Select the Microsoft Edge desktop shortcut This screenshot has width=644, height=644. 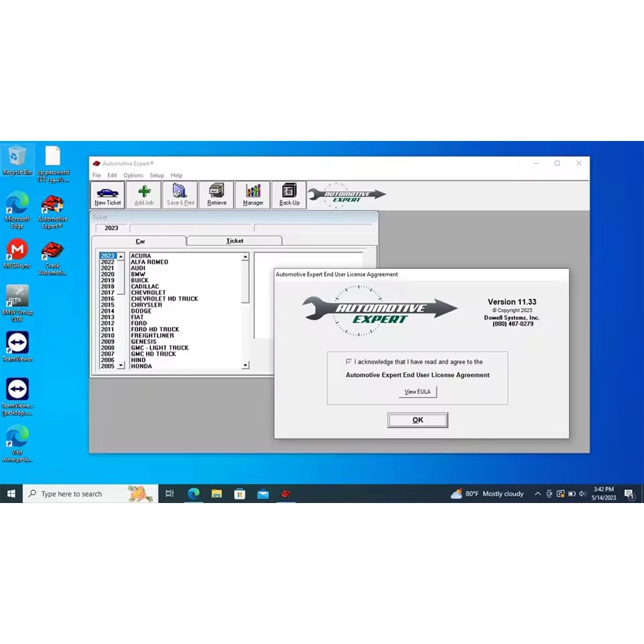pyautogui.click(x=17, y=210)
